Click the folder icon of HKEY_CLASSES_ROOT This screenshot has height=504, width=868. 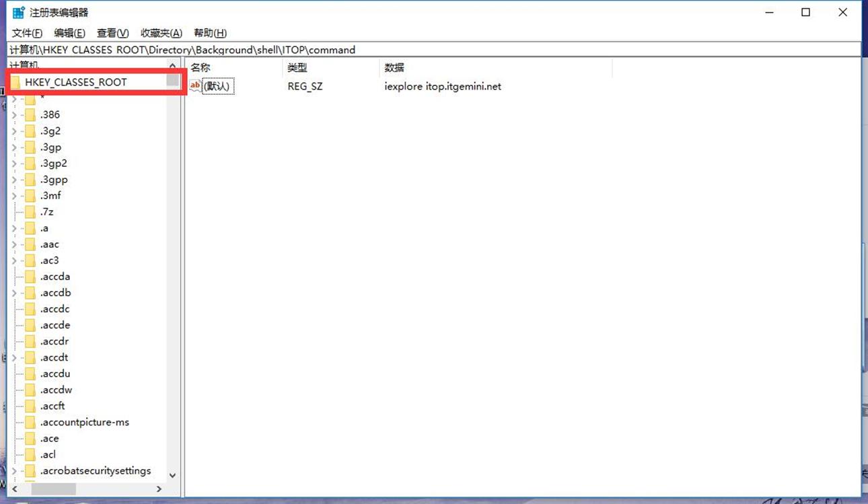tap(15, 82)
